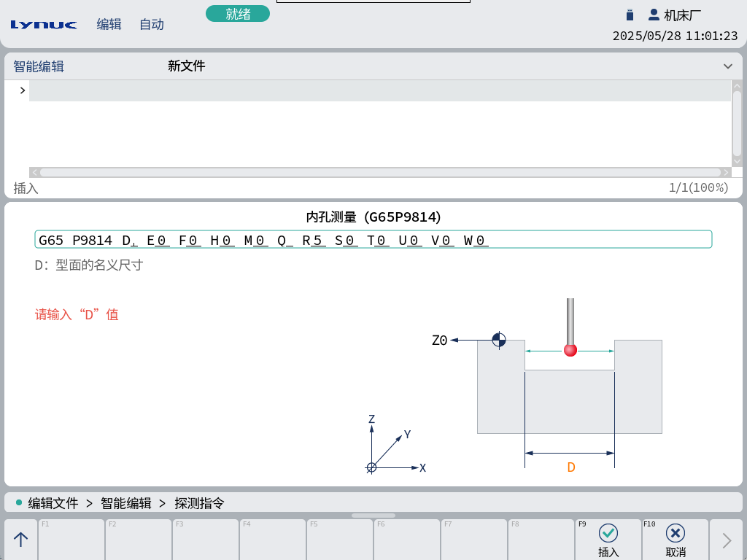Confirm with the F9 插入 button
This screenshot has width=747, height=560.
click(x=608, y=540)
